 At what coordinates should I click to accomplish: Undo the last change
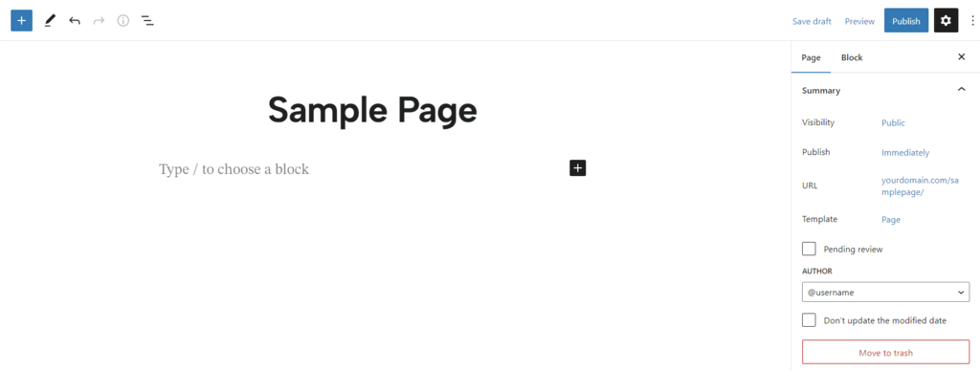click(x=75, y=21)
